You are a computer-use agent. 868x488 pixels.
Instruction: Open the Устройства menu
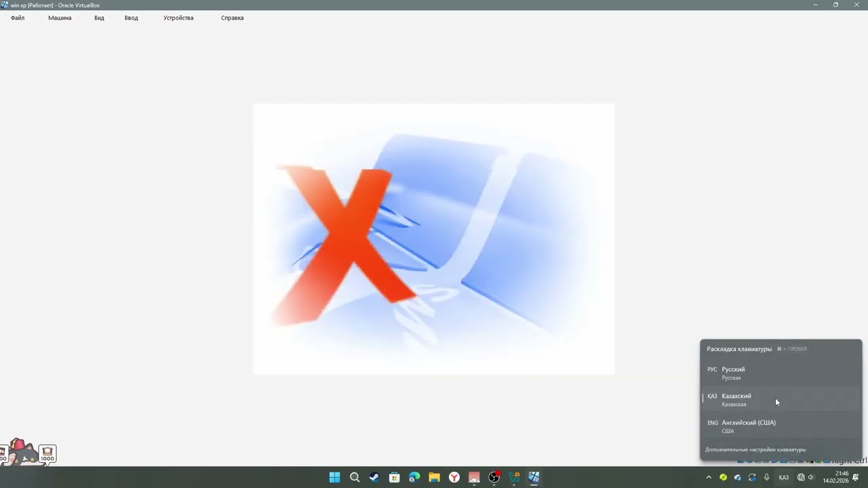coord(178,18)
